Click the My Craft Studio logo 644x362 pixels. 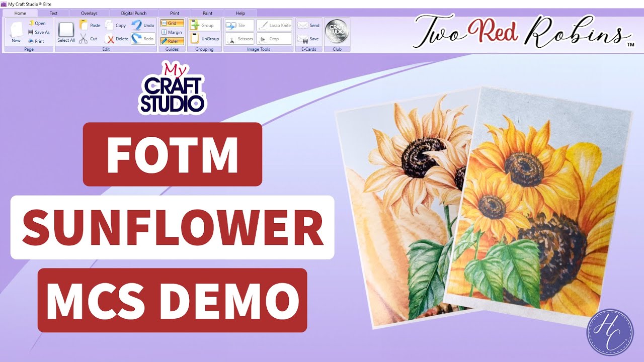tap(172, 87)
